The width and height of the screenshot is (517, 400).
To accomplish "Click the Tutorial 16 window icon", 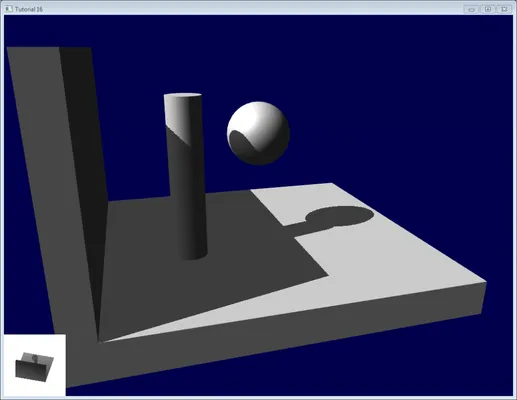I will click(8, 9).
